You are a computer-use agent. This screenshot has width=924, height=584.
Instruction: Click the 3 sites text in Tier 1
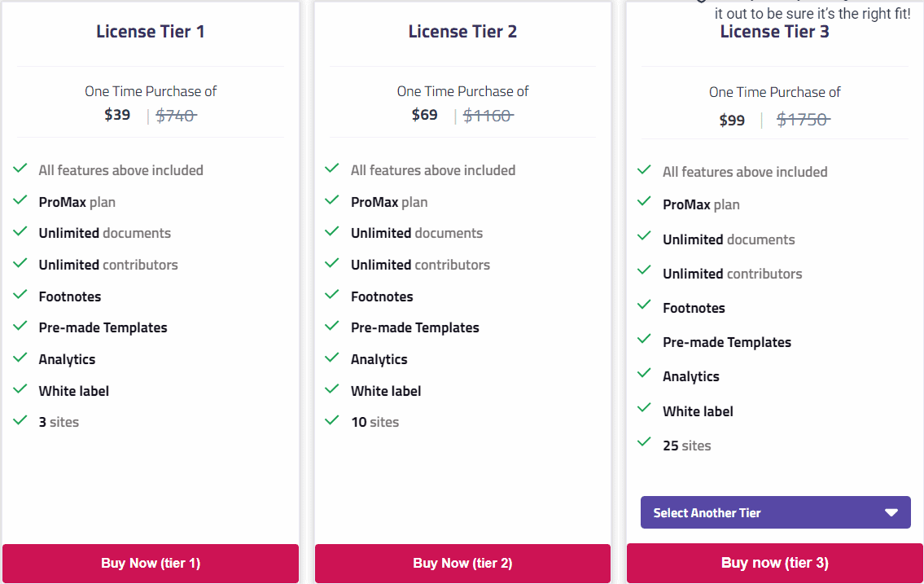coord(59,422)
